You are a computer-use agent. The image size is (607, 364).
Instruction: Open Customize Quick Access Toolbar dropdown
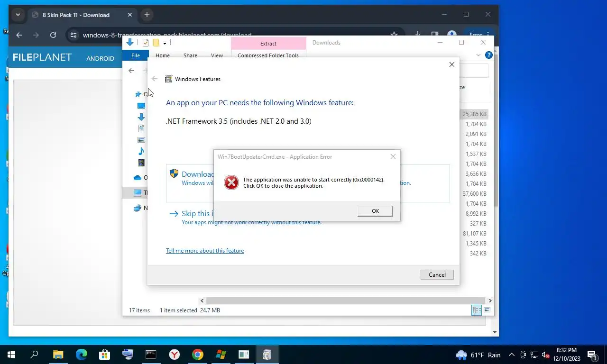click(165, 43)
